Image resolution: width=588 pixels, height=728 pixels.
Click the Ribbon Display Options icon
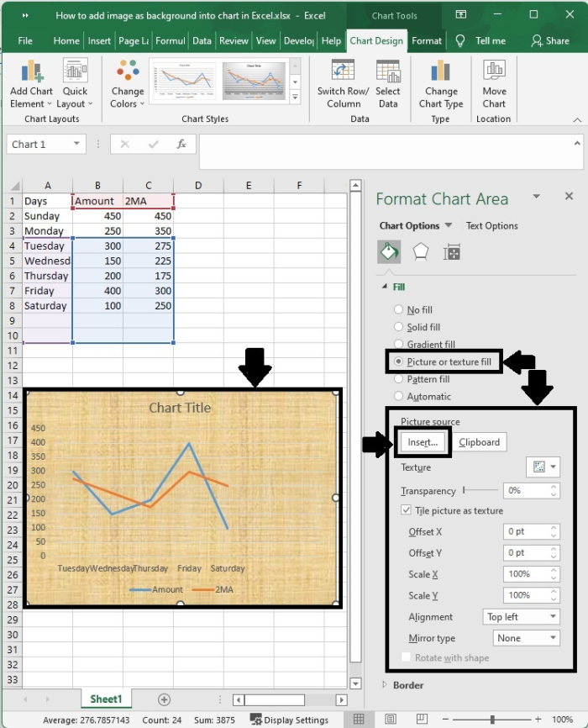(x=461, y=14)
